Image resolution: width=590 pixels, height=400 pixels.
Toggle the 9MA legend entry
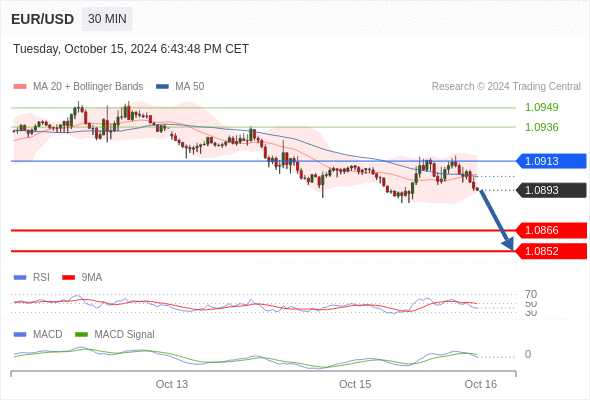[82, 277]
